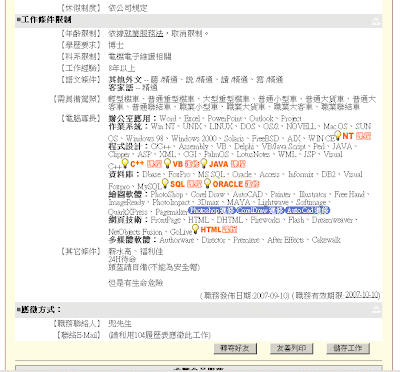Click the 薪水高、福利佳 text

(x=136, y=251)
